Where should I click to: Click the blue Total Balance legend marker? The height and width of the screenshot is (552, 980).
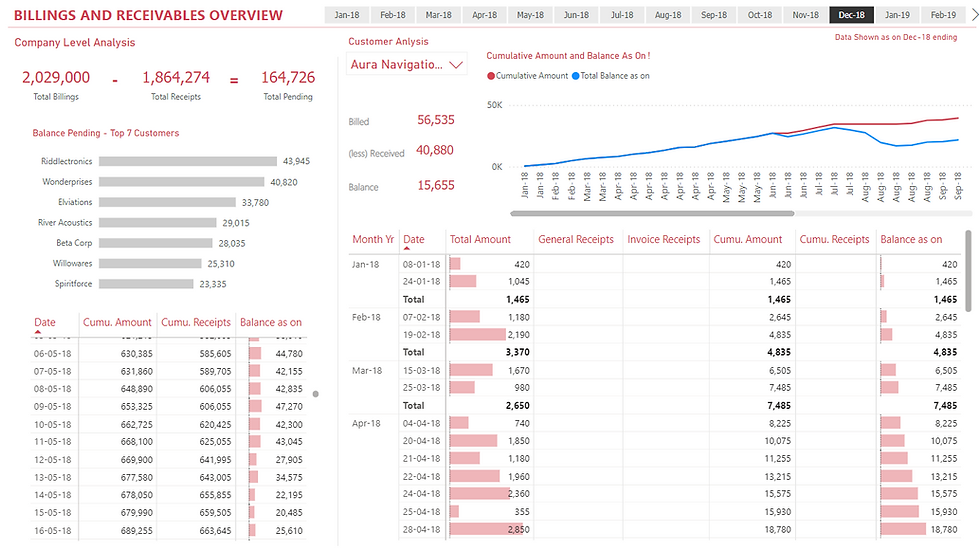[576, 76]
